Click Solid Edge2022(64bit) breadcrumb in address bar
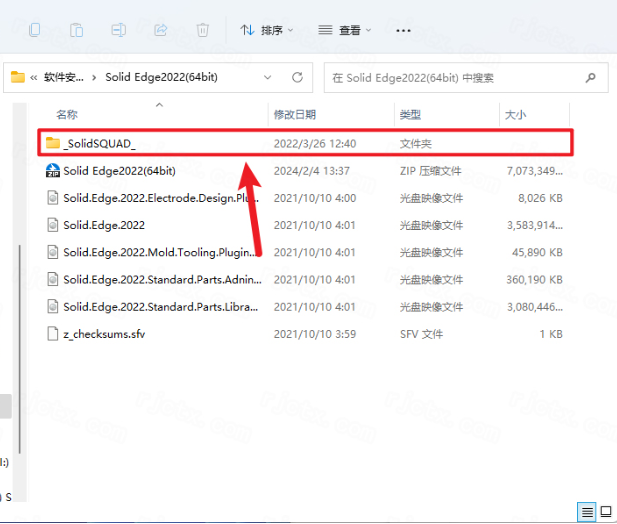617x524 pixels. tap(161, 77)
